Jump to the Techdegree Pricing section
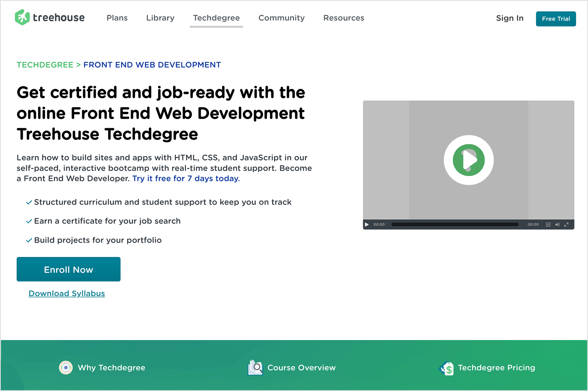The height and width of the screenshot is (391, 588). tap(496, 367)
